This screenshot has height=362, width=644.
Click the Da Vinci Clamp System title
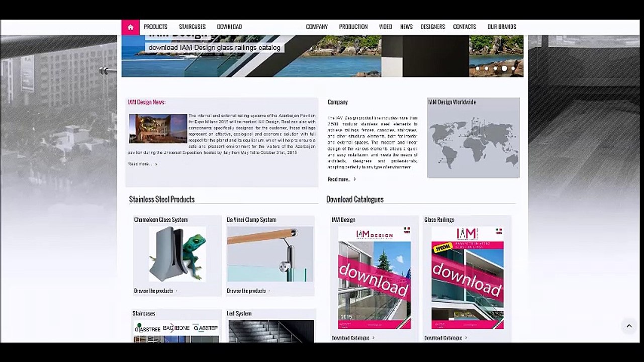point(251,220)
